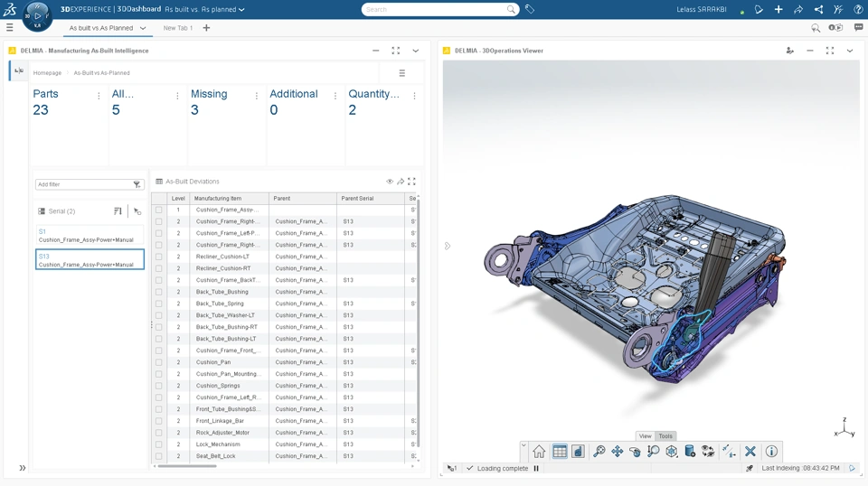Viewport: 868px width, 486px height.
Task: Click the plus add icon in top bar
Action: pyautogui.click(x=778, y=9)
